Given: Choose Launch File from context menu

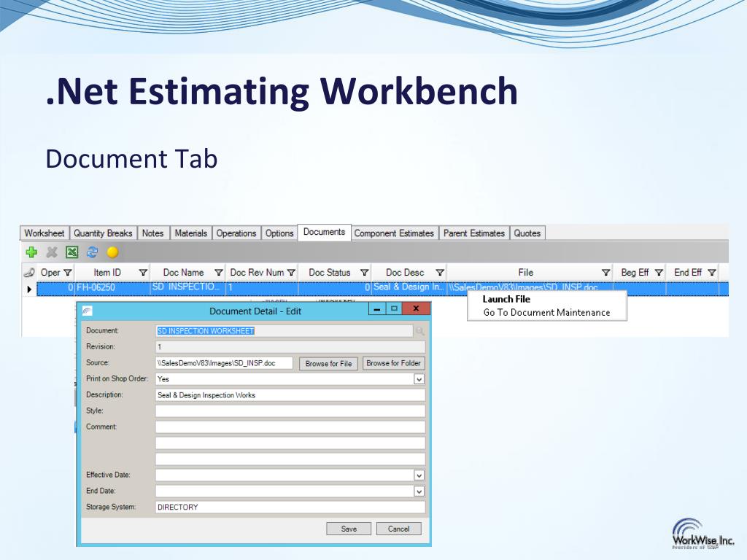Looking at the screenshot, I should [506, 299].
